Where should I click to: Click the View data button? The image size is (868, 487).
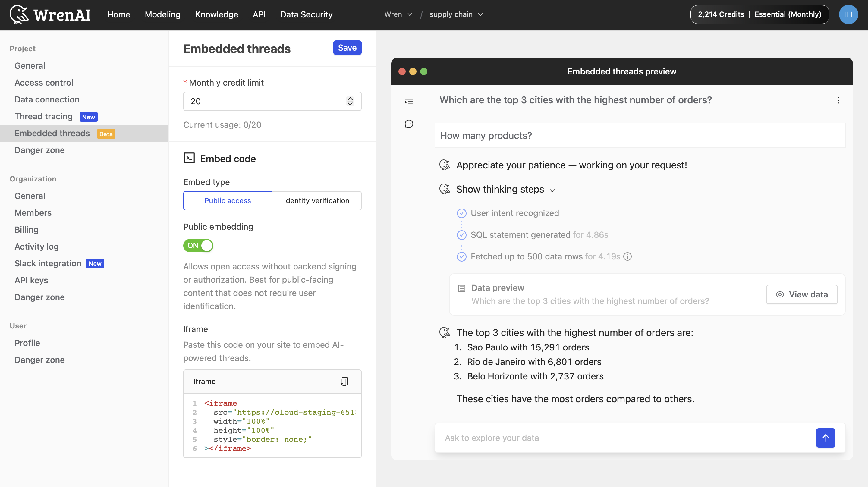(802, 294)
